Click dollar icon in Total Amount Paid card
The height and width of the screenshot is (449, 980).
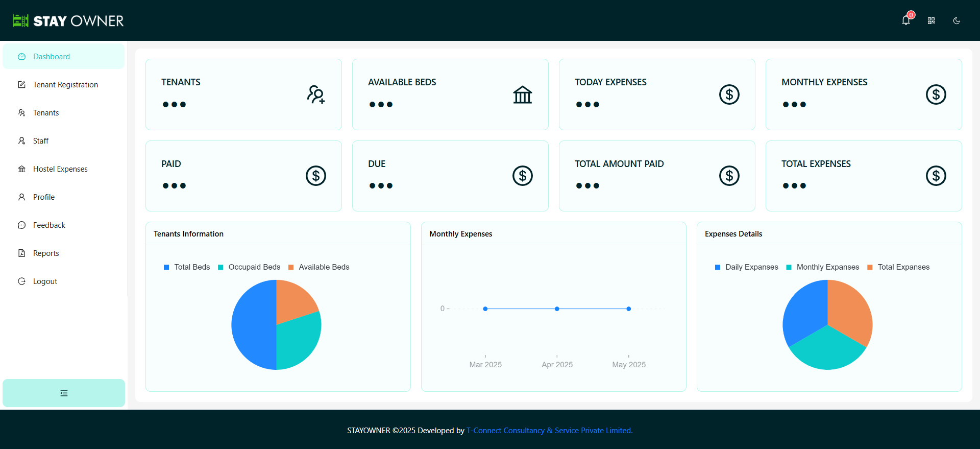tap(729, 176)
